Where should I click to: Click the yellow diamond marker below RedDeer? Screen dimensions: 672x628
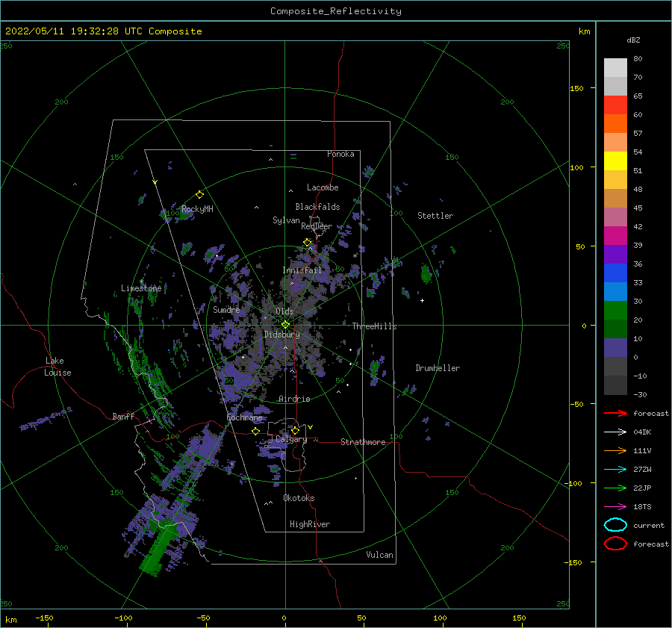tap(307, 243)
